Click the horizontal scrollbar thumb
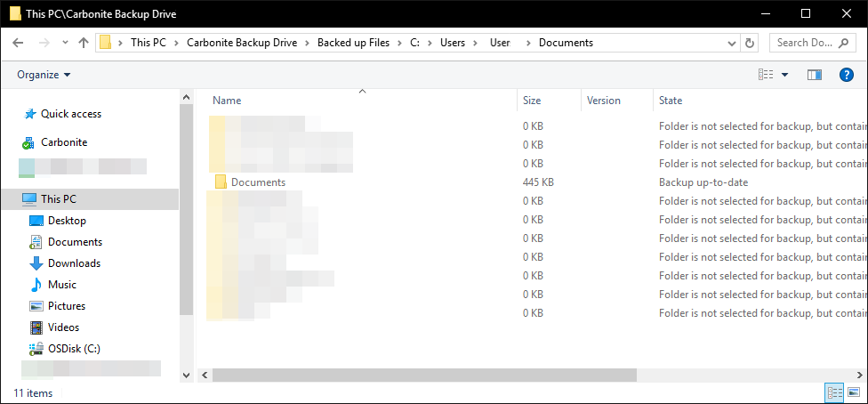Screen dimensions: 868x404 (424, 376)
